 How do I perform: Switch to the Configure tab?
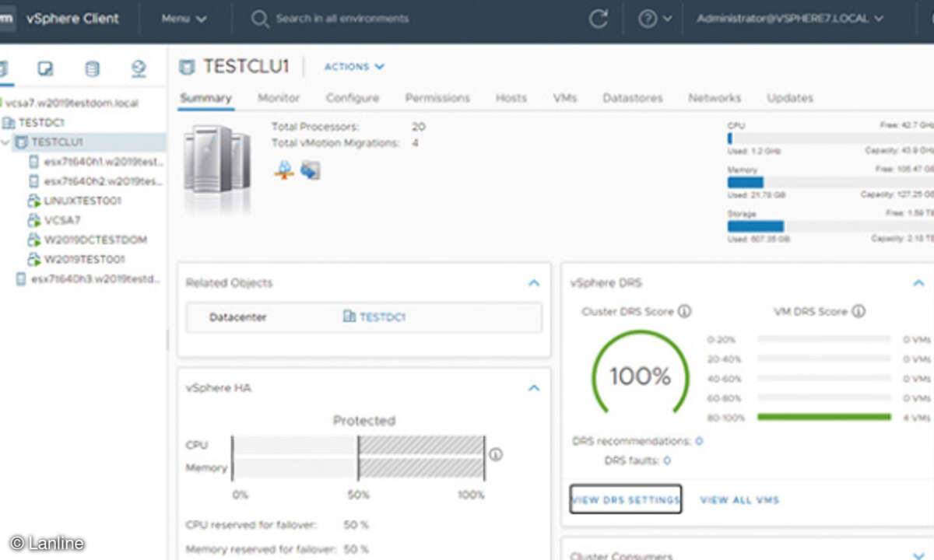pos(353,98)
